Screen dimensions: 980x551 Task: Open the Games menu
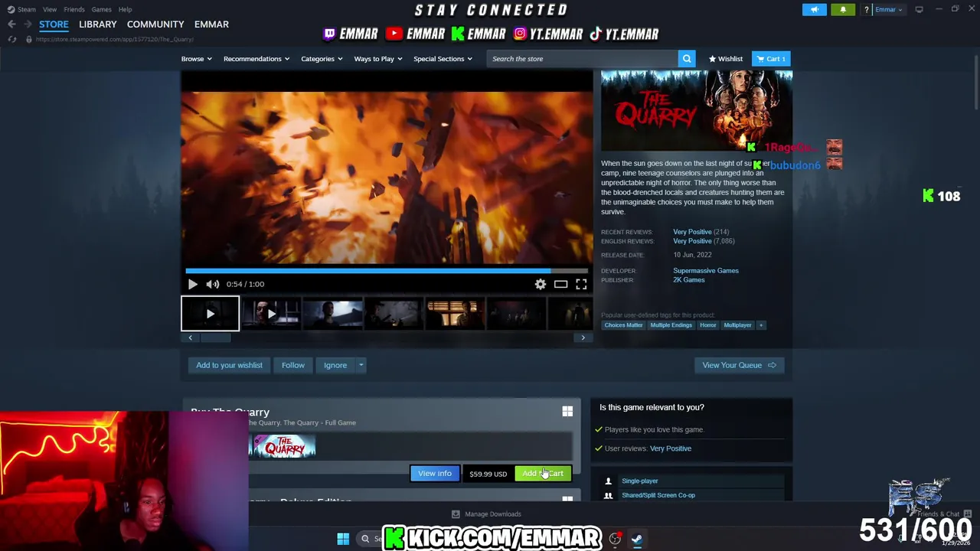coord(101,9)
